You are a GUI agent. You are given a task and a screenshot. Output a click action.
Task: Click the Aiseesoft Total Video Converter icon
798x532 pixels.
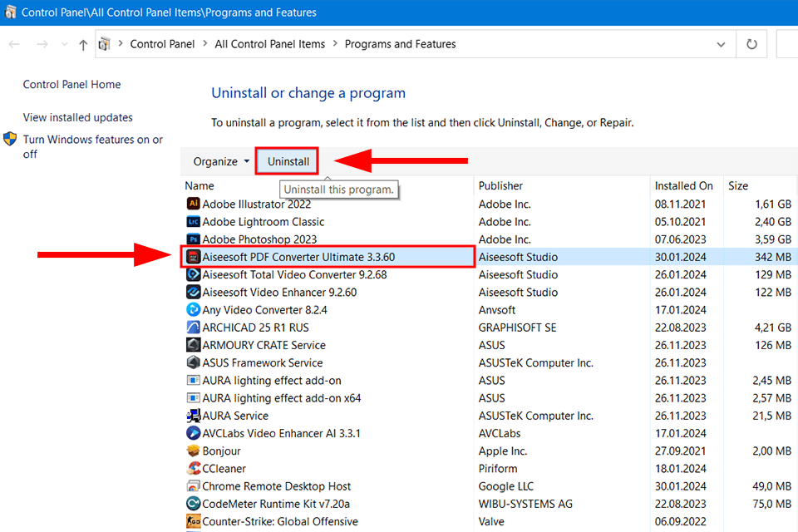(x=194, y=274)
